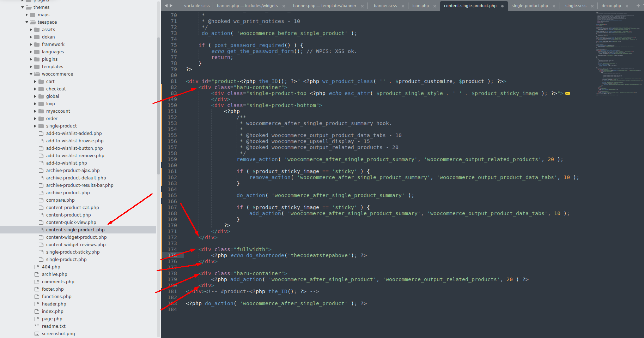
Task: Expand the checkout folder arrow
Action: pyautogui.click(x=35, y=89)
